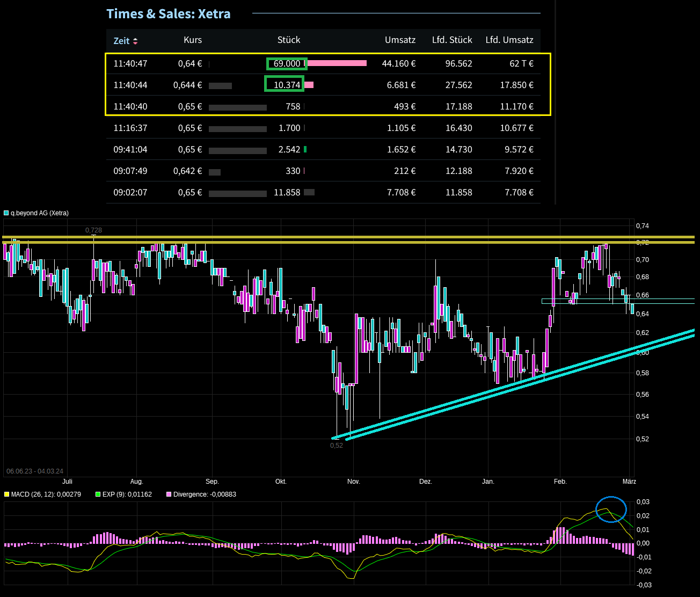Click the Nov. label on time axis
The width and height of the screenshot is (700, 597).
coord(353,482)
